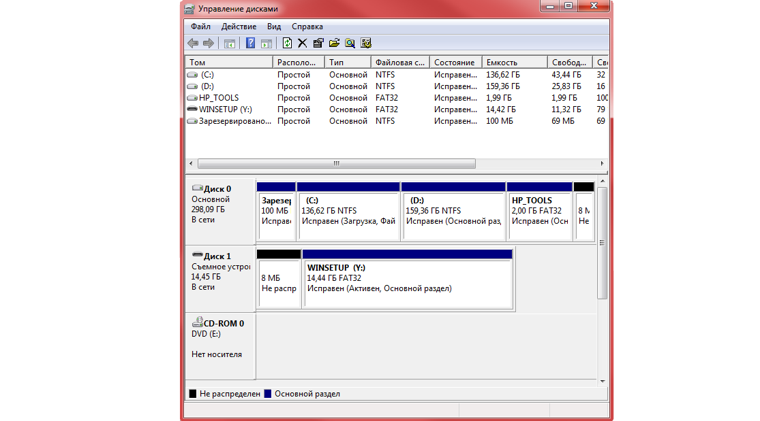
Task: Select the (D:) 159,36 ГБ NTFS partition block
Action: [x=453, y=211]
